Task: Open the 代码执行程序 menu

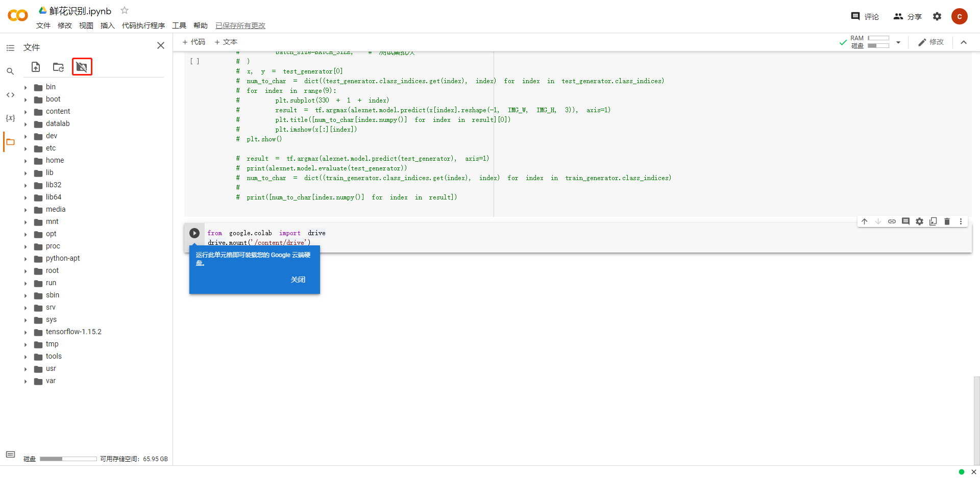Action: click(143, 26)
